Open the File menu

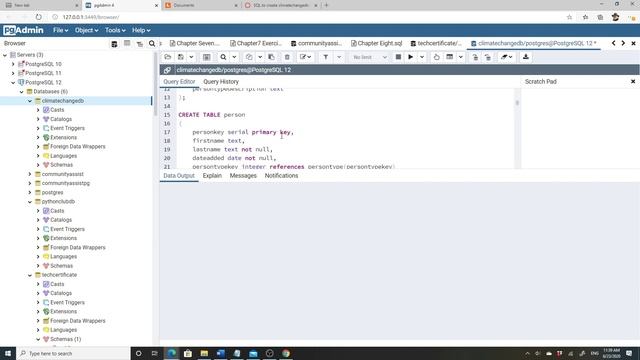click(x=60, y=30)
